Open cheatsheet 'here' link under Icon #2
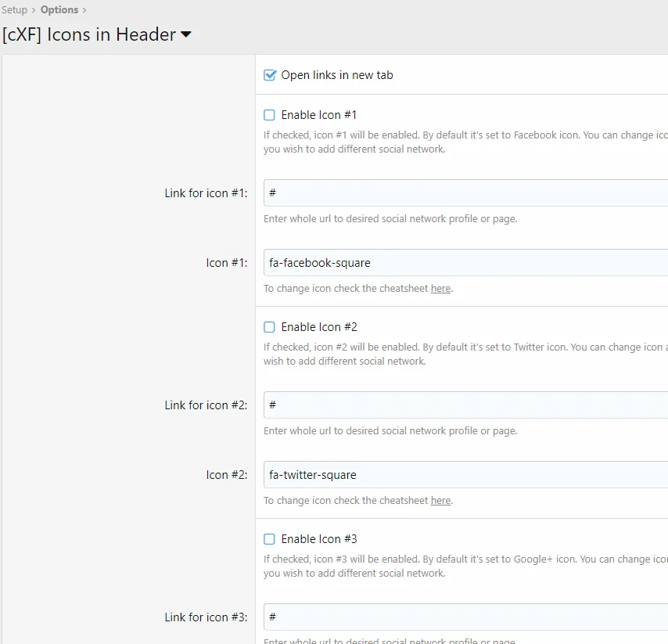The image size is (668, 644). [440, 501]
